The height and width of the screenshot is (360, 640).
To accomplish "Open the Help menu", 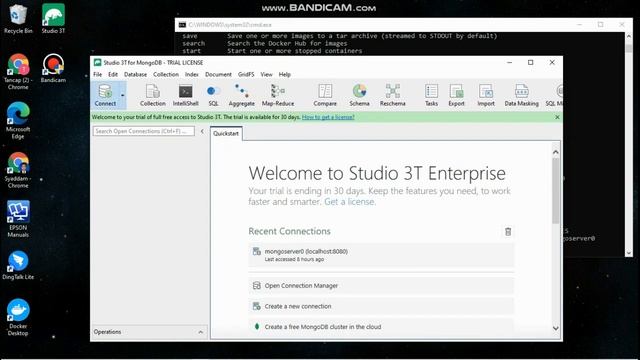I will (284, 74).
